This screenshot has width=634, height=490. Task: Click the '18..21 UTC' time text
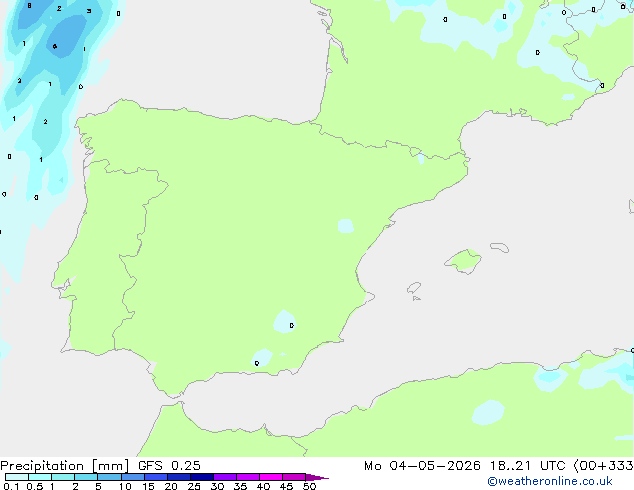[528, 466]
